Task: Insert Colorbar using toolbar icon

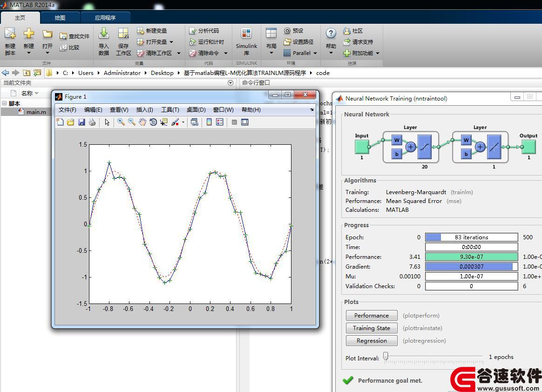Action: [209, 122]
